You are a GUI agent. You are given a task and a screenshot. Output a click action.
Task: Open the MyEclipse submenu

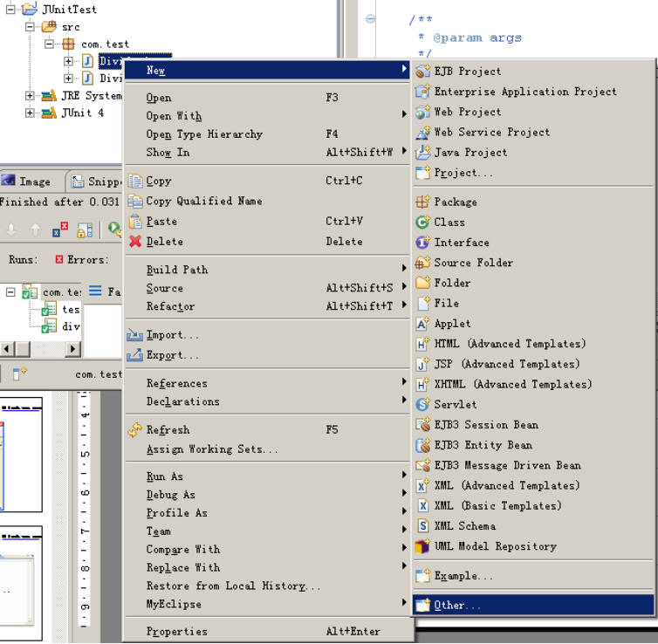click(267, 604)
